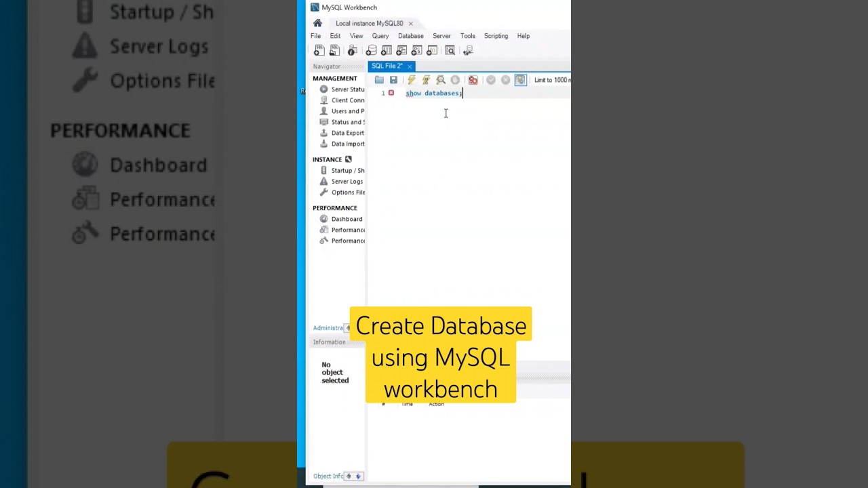This screenshot has height=488, width=868.
Task: Click left arrow beside Object Info tab
Action: (349, 476)
